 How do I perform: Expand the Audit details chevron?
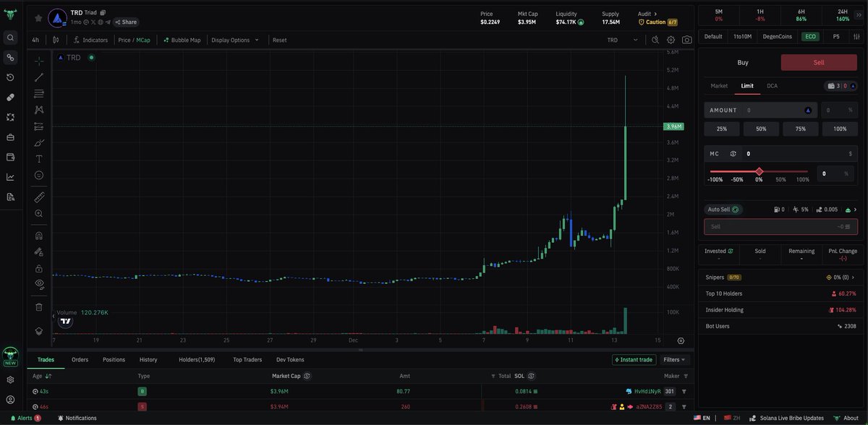655,13
